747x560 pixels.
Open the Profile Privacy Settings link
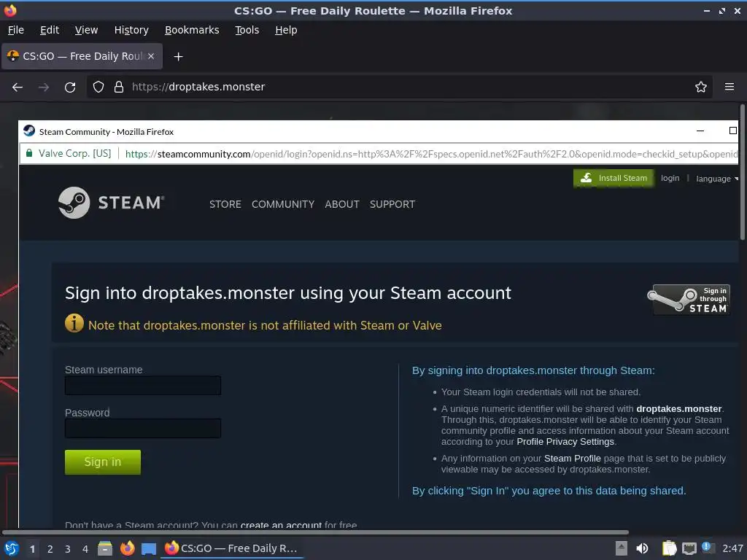tap(565, 441)
